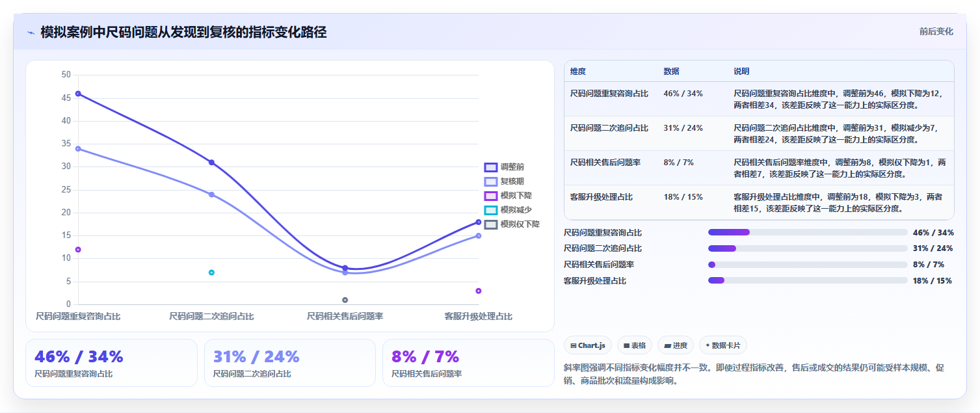This screenshot has width=980, height=413.
Task: Click description starting 客服升级处理占比维度中
Action: (838, 202)
